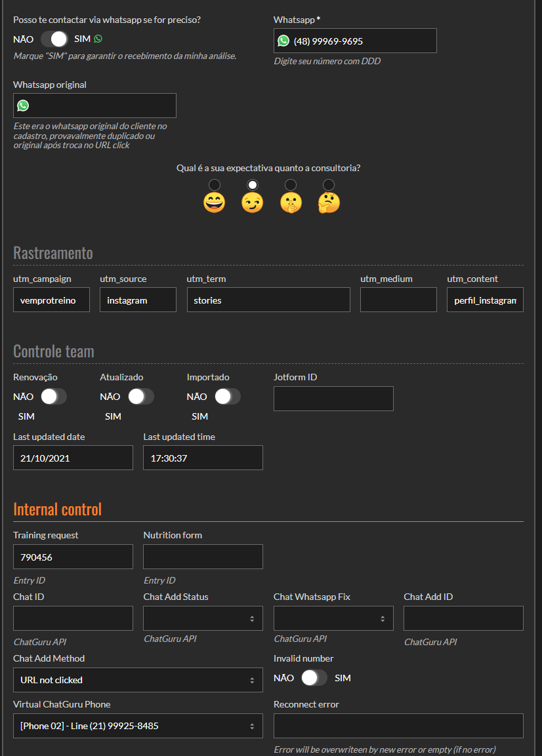Click the 'Digite seu número com DDD' hint
This screenshot has height=756, width=542.
coord(327,61)
